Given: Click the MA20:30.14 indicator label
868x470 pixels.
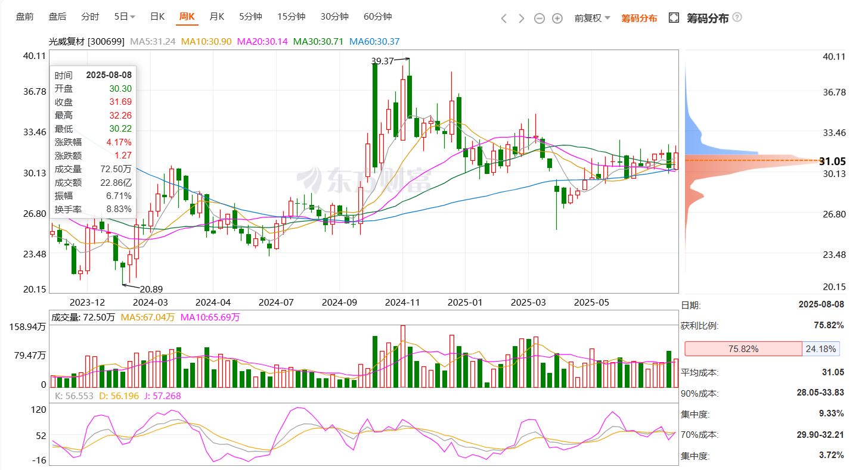Looking at the screenshot, I should pyautogui.click(x=262, y=42).
